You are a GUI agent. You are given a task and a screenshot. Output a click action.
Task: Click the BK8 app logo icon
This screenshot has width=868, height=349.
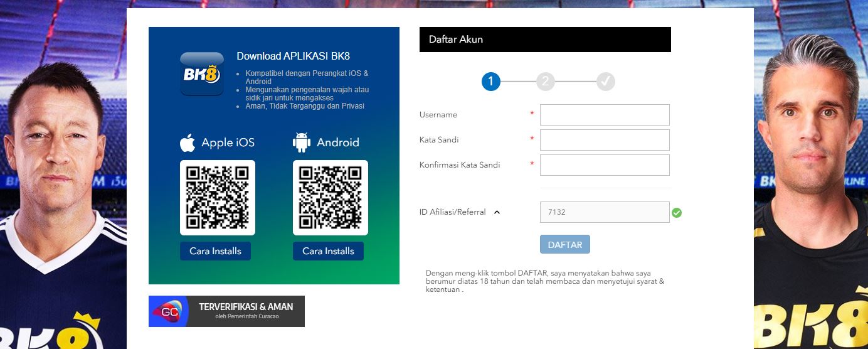pos(202,73)
